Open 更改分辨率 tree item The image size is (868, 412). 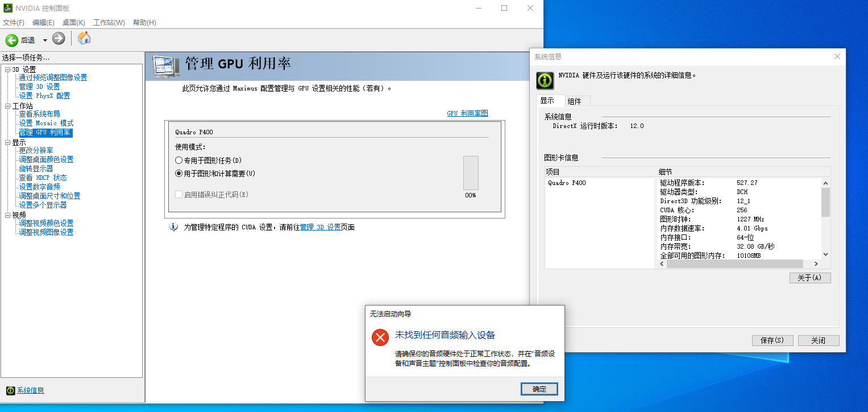[36, 151]
